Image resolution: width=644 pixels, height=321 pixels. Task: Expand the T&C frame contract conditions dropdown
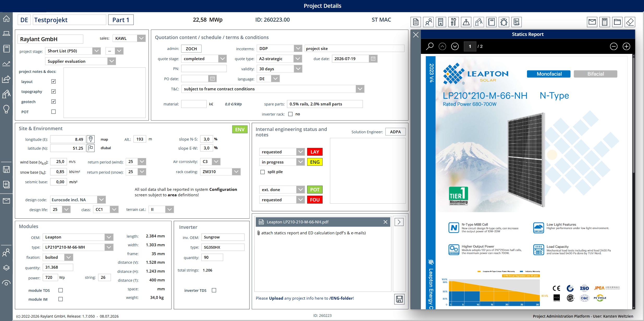point(360,89)
